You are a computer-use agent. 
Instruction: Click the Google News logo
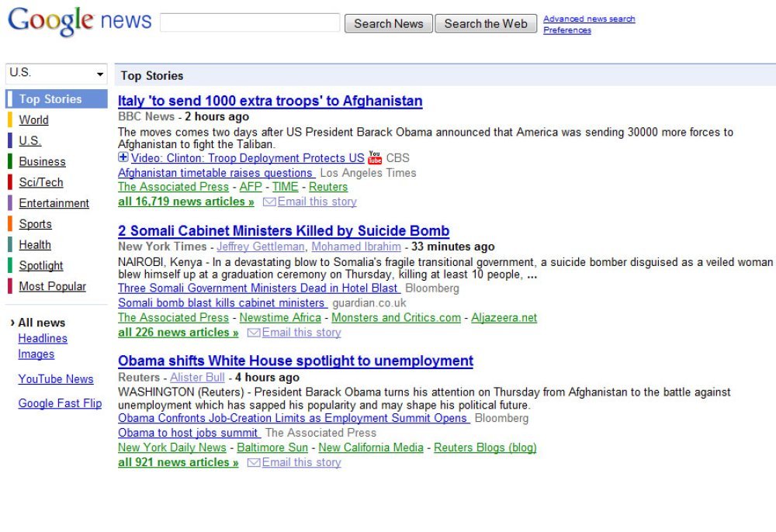(79, 21)
